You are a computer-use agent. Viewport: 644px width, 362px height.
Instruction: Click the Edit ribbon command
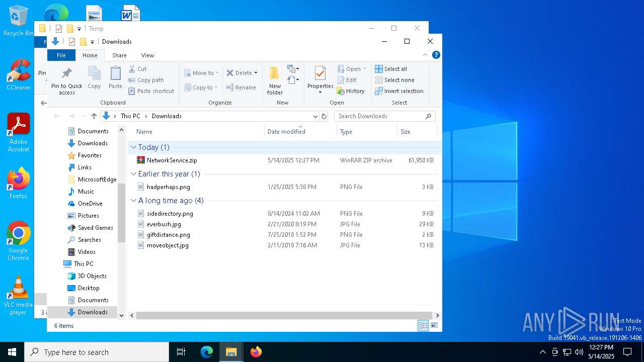[x=347, y=80]
